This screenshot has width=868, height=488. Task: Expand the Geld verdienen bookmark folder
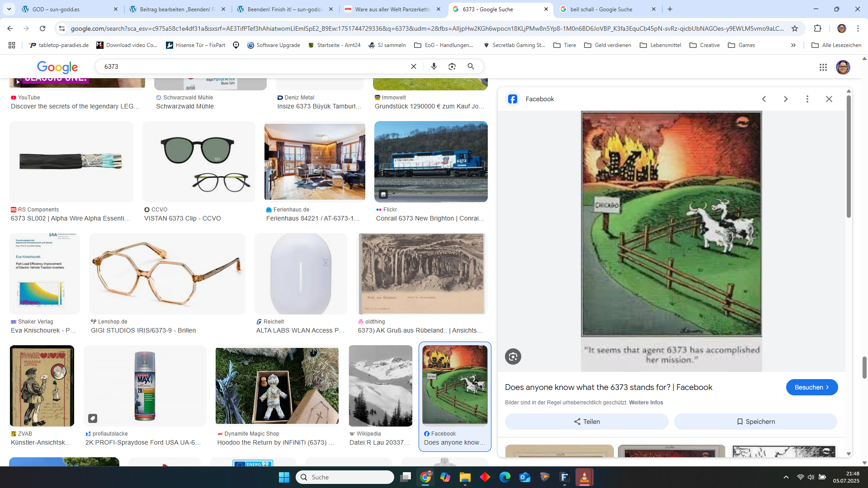(608, 45)
